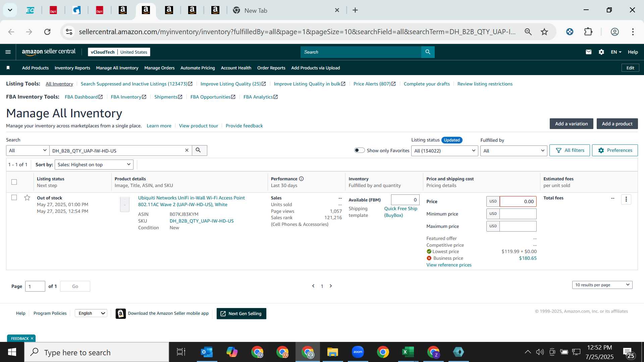Open Listing status All (134022) dropdown
The height and width of the screenshot is (362, 644).
(444, 151)
